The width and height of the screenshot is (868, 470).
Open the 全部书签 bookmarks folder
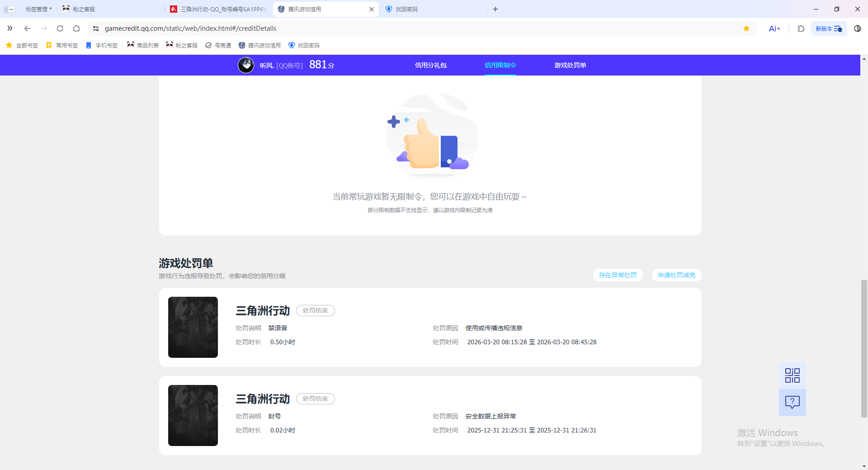coord(22,45)
